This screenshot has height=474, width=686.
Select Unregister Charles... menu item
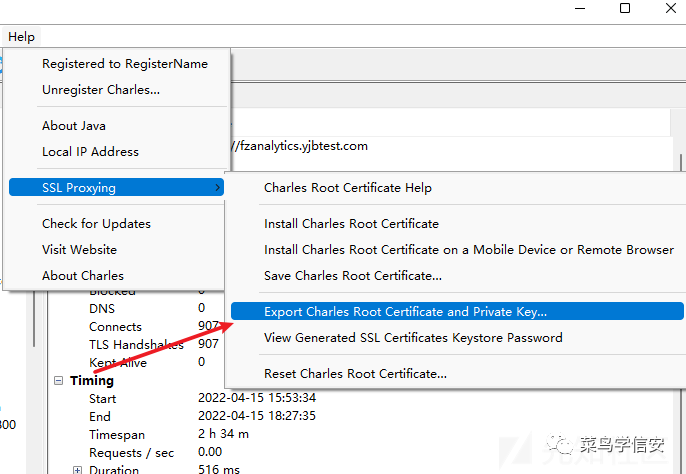101,90
